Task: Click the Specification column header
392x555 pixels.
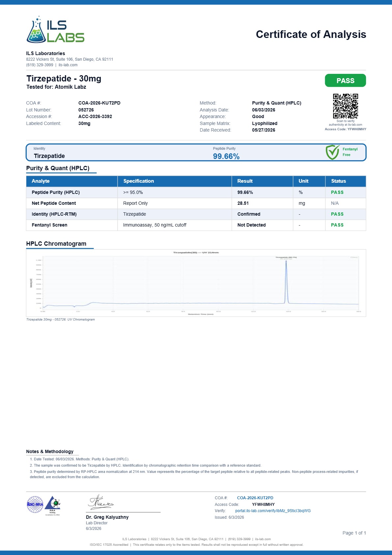Action: (x=175, y=181)
